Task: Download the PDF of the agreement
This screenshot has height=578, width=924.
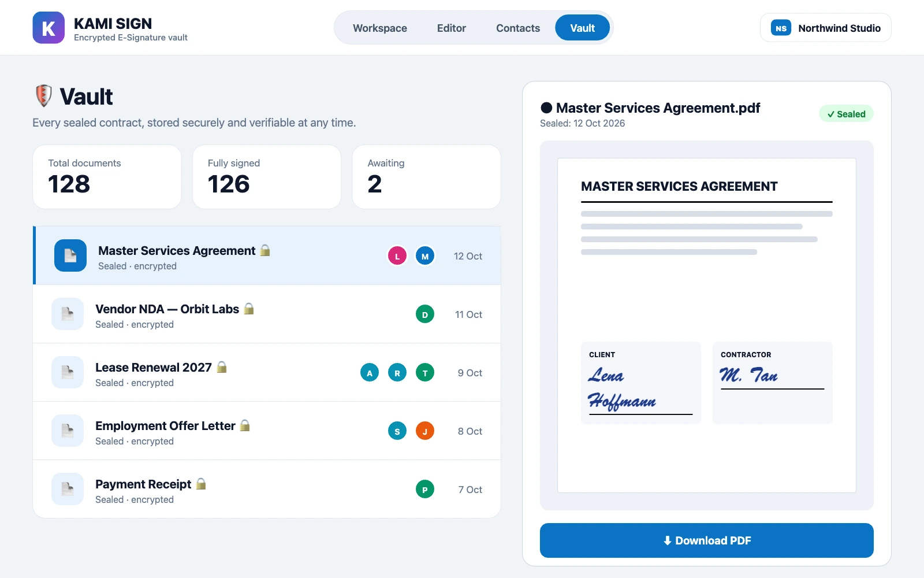Action: click(x=707, y=540)
